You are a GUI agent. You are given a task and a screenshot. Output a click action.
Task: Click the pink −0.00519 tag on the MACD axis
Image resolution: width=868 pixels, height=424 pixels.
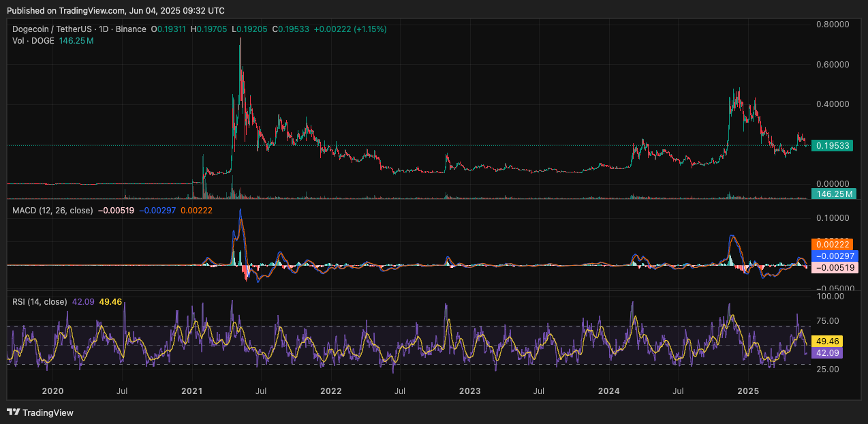tap(835, 267)
